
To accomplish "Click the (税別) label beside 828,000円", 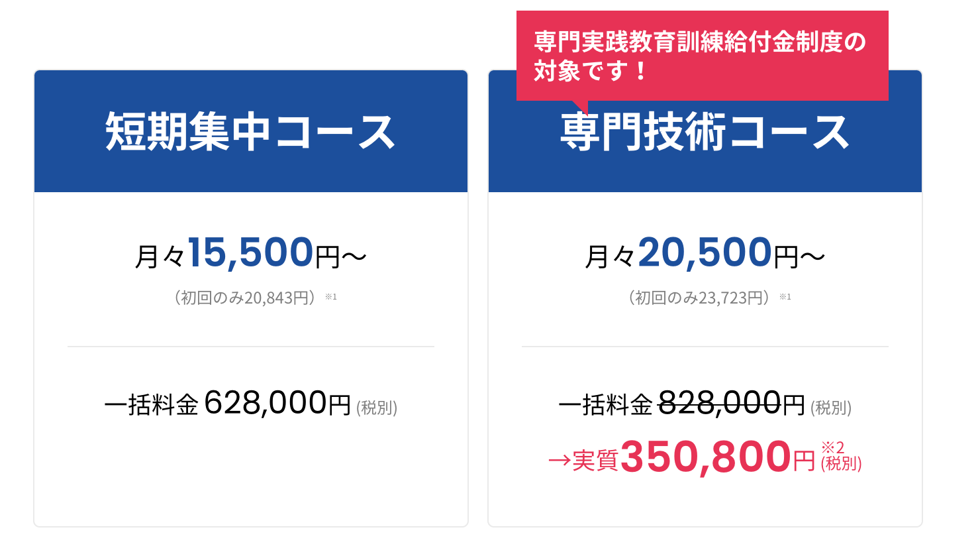I will [x=831, y=408].
